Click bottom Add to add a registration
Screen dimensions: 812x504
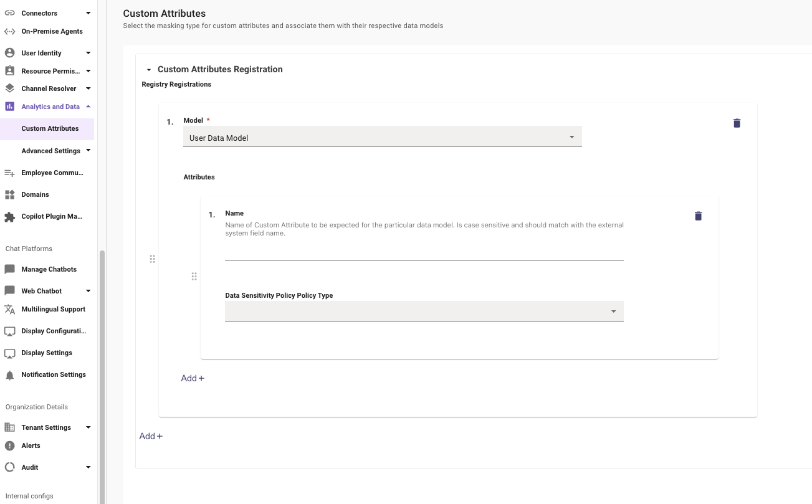(x=151, y=436)
